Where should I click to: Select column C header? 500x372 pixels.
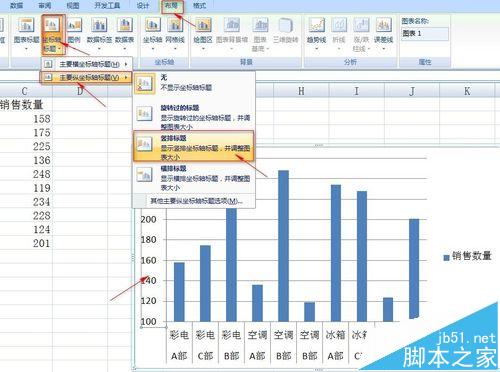point(25,91)
